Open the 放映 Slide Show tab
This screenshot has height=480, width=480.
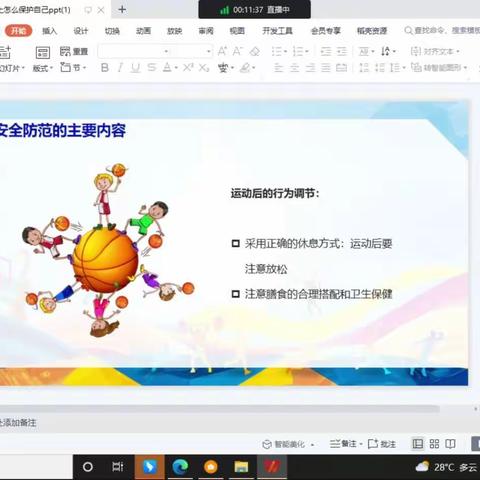pos(174,31)
